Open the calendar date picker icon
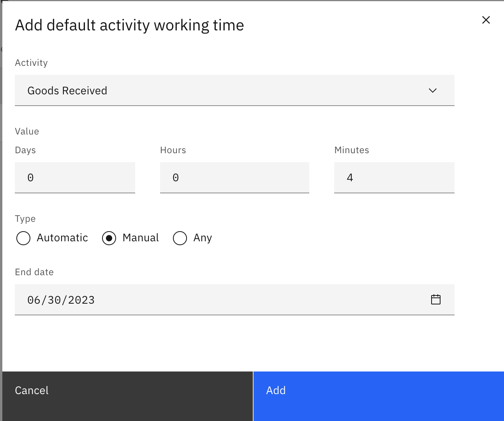Viewport: 504px width, 421px height. [x=435, y=299]
